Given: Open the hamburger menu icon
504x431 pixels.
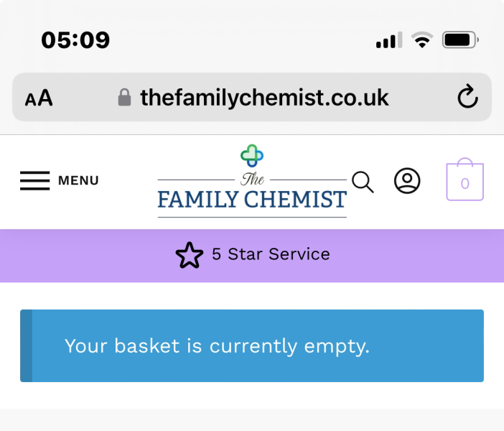Looking at the screenshot, I should 34,181.
